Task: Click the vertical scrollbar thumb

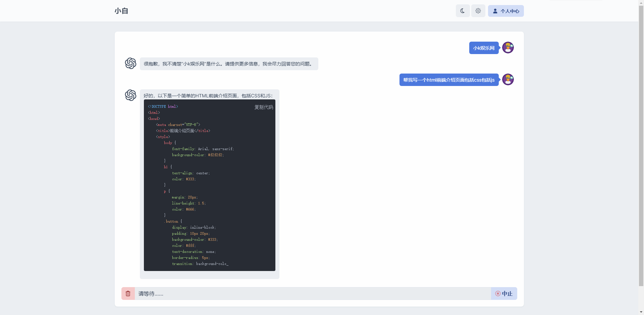Action: point(641,144)
